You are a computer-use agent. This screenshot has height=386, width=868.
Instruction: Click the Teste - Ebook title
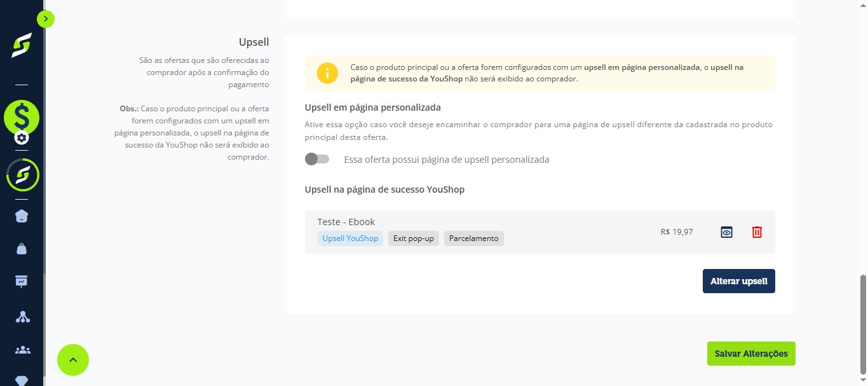coord(346,222)
